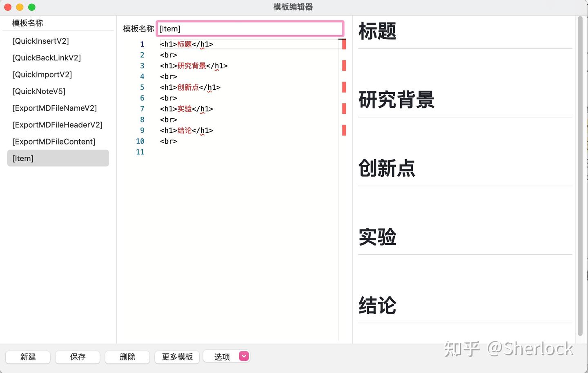The width and height of the screenshot is (588, 373).
Task: Select the [ExportMDFileHeaderV2] template
Action: pyautogui.click(x=58, y=125)
